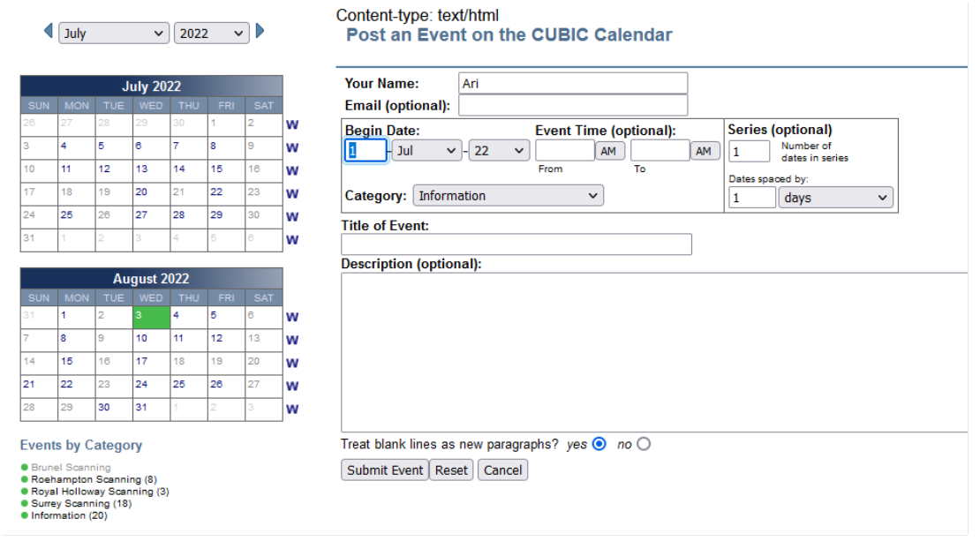Open week view for August 21 row
The height and width of the screenshot is (541, 980).
click(292, 387)
